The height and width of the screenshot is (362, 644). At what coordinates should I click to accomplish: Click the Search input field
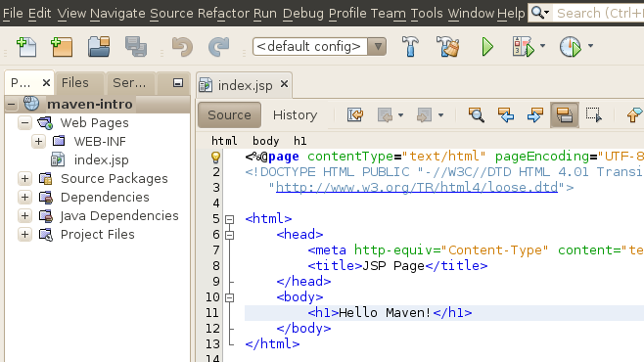coord(598,13)
